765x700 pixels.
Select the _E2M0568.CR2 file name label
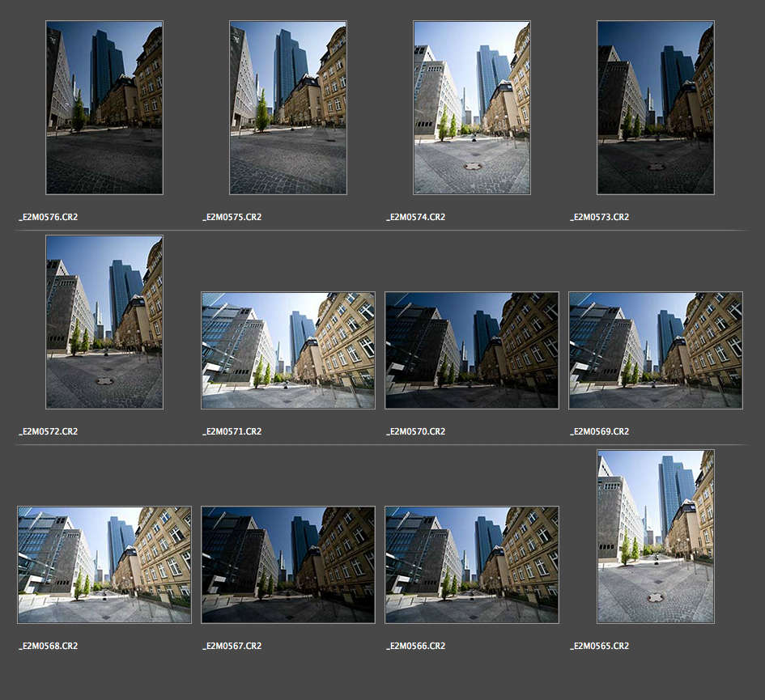pos(49,646)
